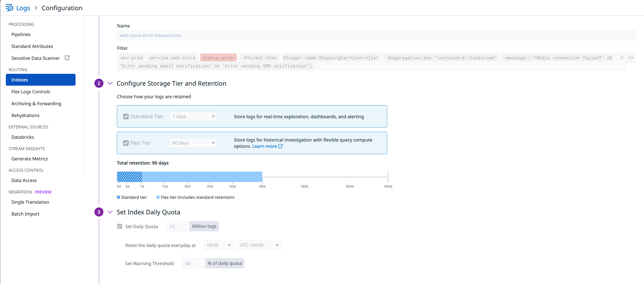Open Single Translation migration page
Image resolution: width=644 pixels, height=284 pixels.
click(30, 202)
